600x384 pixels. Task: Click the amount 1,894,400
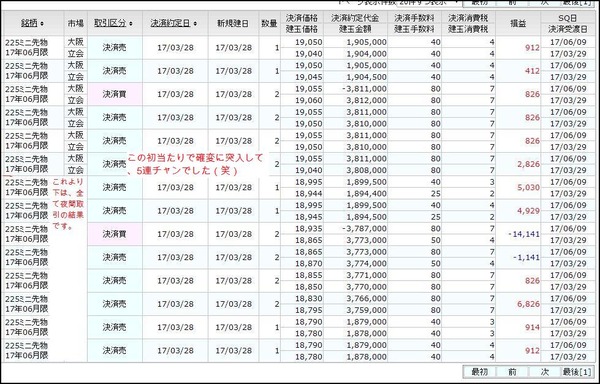[x=367, y=194]
